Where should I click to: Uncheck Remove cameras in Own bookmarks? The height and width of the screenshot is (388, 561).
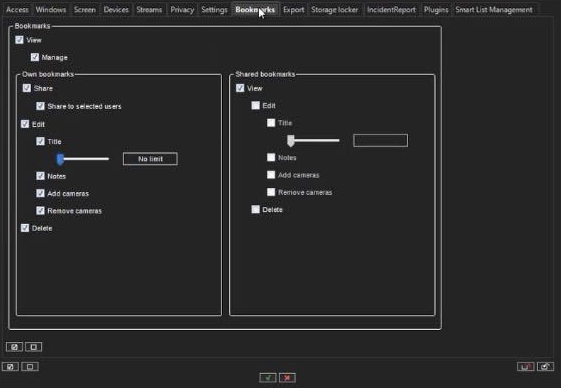click(x=40, y=210)
